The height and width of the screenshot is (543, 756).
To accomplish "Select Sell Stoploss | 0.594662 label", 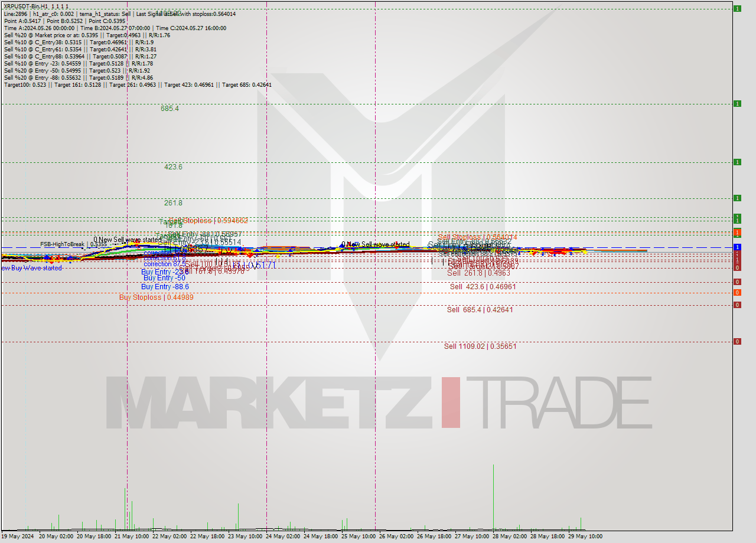I will click(208, 221).
